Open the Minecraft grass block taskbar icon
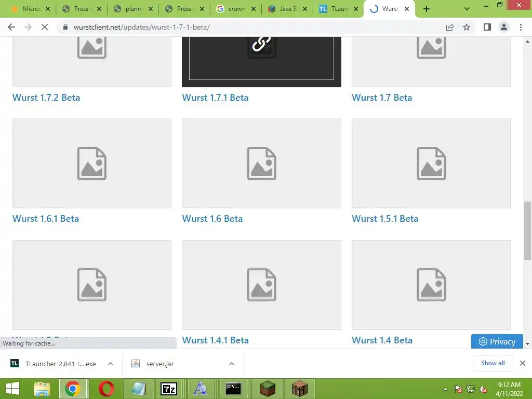The height and width of the screenshot is (399, 532). [x=268, y=389]
